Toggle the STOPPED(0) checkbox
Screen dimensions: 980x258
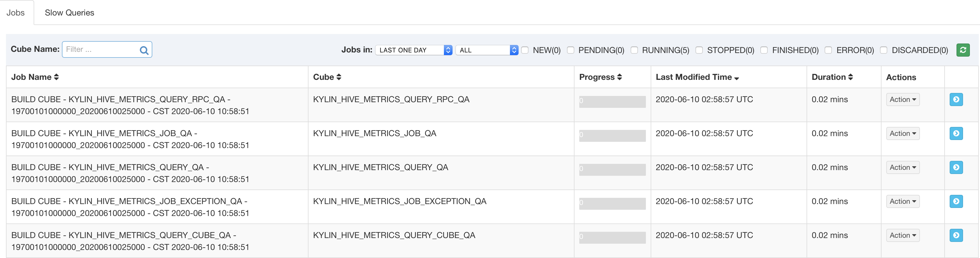point(699,50)
